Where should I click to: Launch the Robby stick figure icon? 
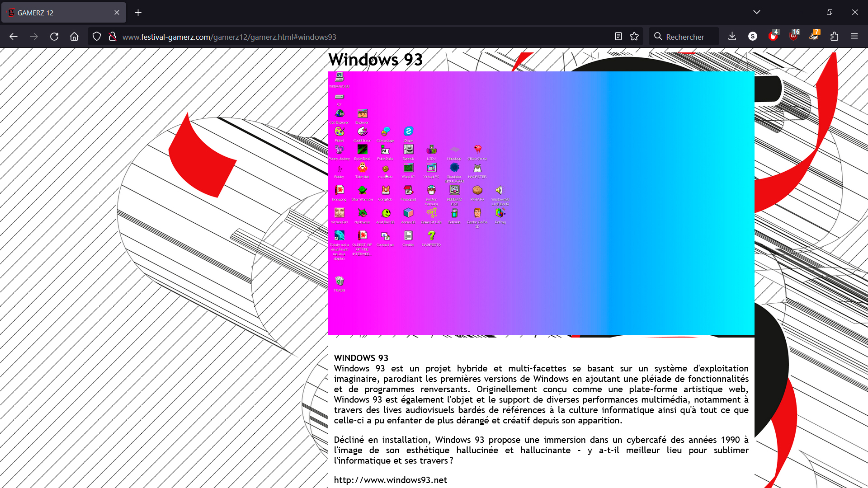click(x=340, y=169)
